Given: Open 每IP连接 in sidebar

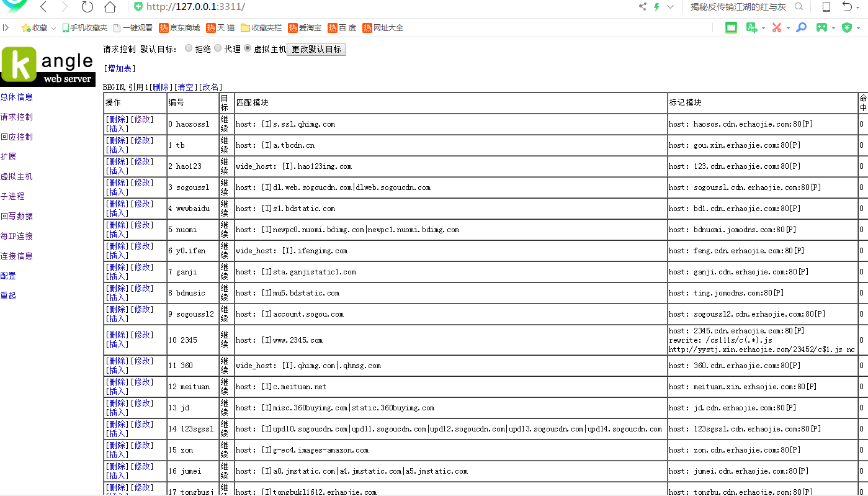Looking at the screenshot, I should click(x=17, y=236).
